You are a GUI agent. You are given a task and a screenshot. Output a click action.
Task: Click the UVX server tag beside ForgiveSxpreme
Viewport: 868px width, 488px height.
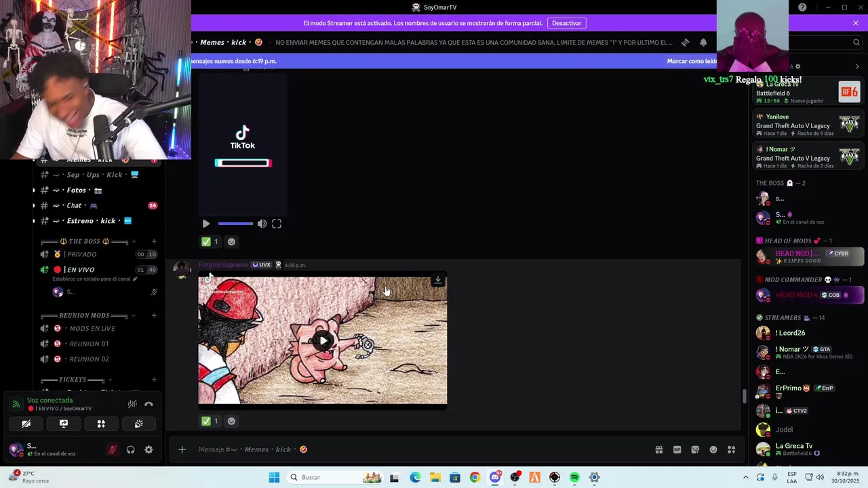(x=262, y=265)
